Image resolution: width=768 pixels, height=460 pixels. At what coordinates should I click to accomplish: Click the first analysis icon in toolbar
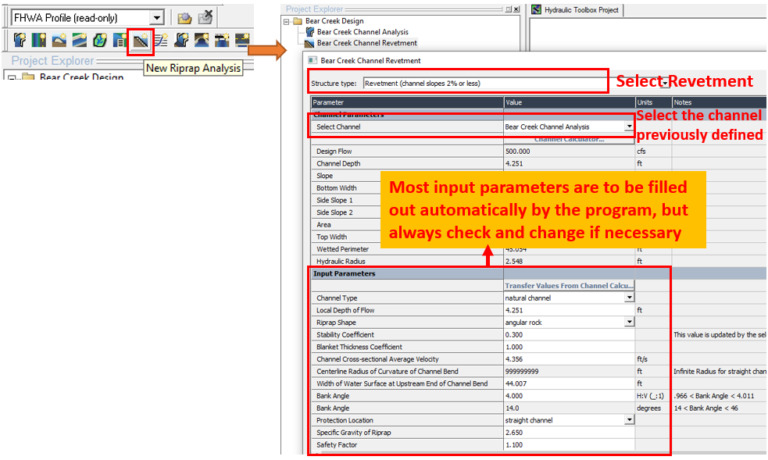(x=19, y=42)
